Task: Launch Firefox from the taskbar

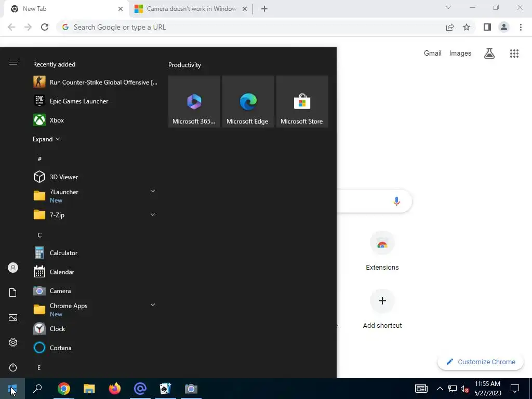Action: click(115, 389)
